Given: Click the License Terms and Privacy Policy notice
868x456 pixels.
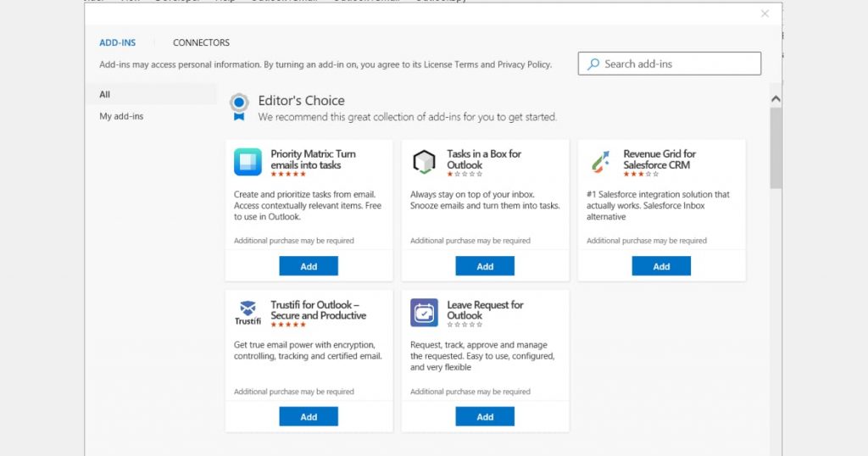Looking at the screenshot, I should point(325,64).
